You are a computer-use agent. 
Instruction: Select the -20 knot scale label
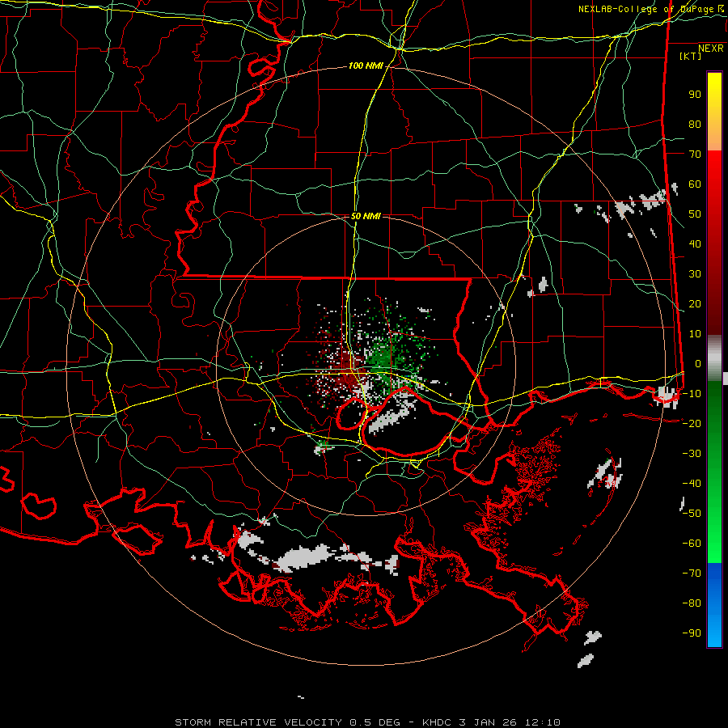pyautogui.click(x=692, y=424)
